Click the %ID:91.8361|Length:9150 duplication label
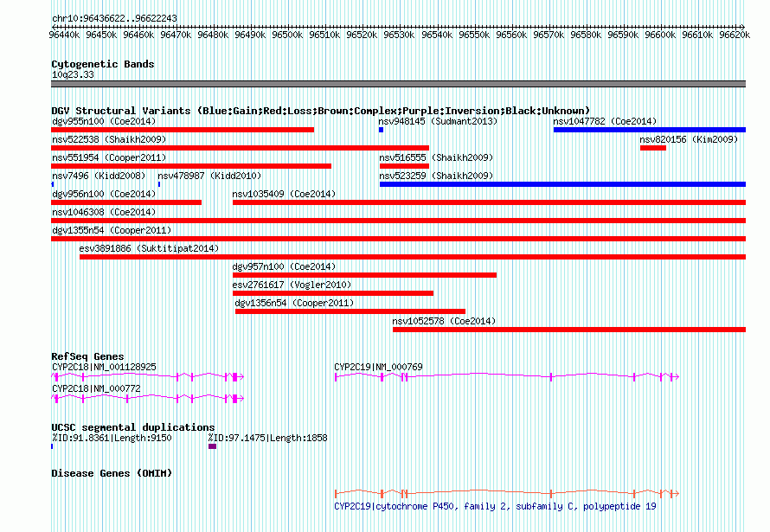Image resolution: width=770 pixels, height=532 pixels. point(112,438)
